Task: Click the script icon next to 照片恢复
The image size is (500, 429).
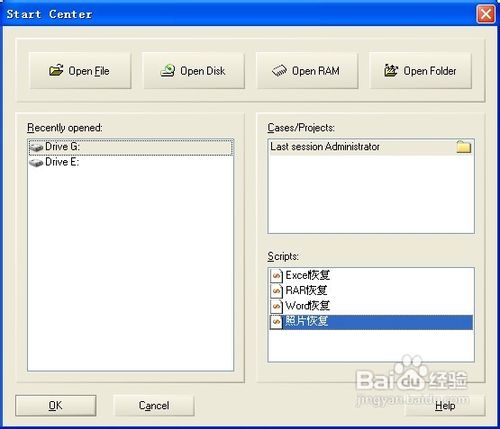Action: pyautogui.click(x=276, y=322)
